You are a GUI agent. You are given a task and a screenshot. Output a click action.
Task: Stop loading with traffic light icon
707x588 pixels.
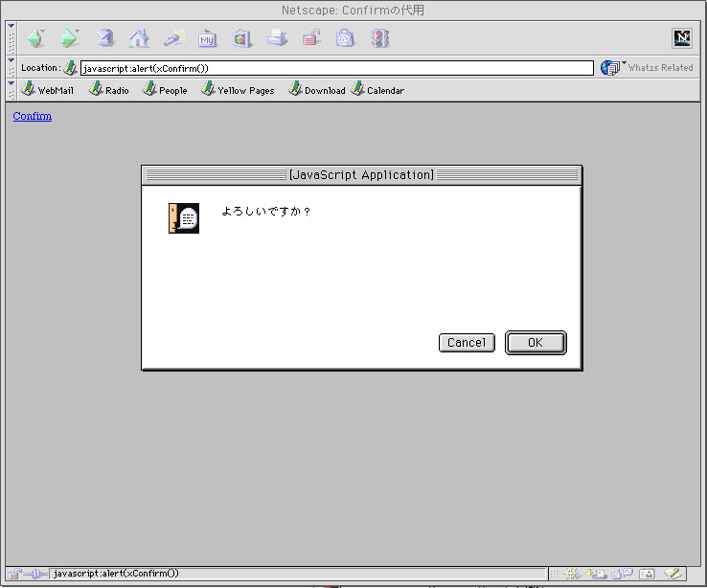point(380,38)
